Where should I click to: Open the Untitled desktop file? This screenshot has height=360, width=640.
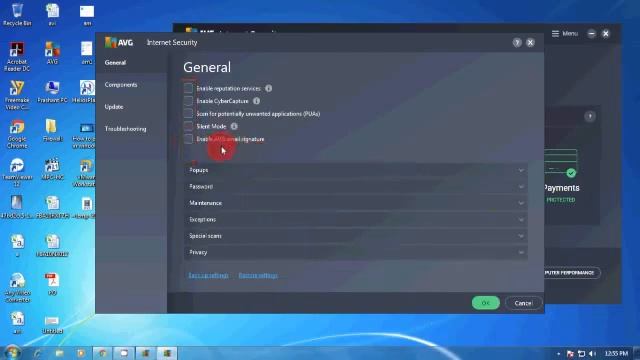tap(52, 325)
